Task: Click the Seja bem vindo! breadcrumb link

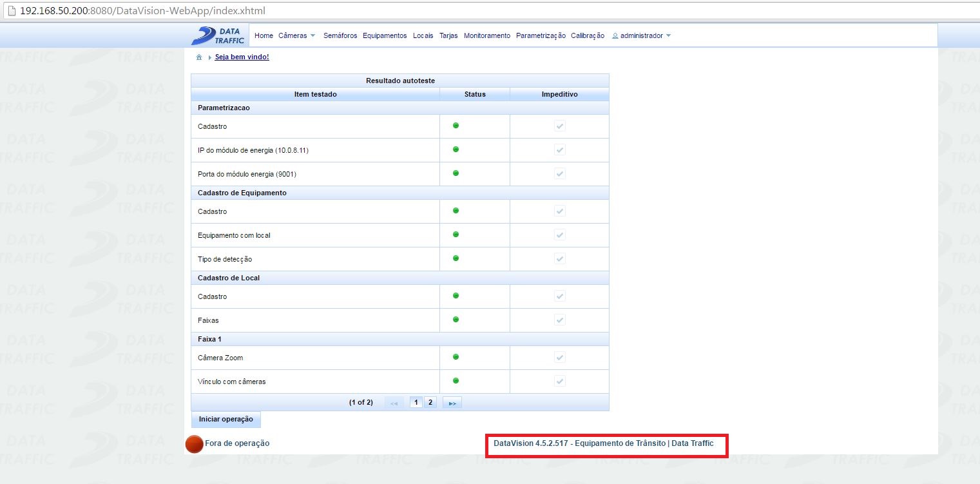Action: tap(242, 57)
